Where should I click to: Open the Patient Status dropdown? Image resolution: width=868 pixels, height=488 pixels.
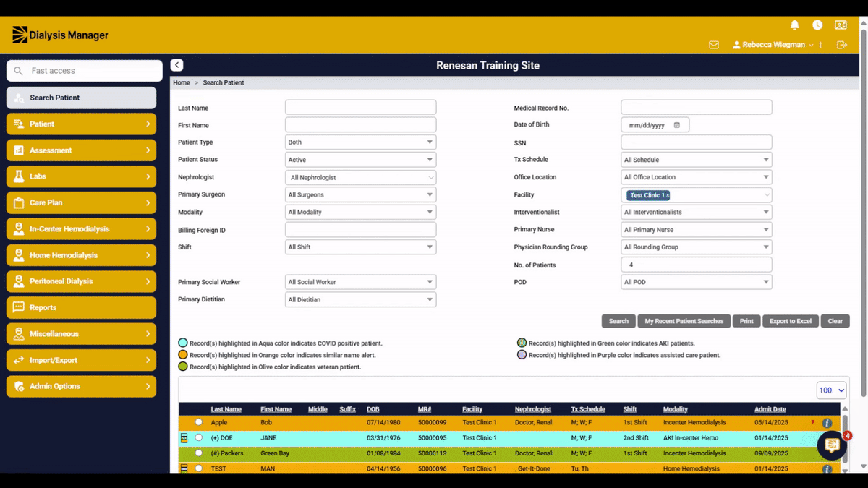[x=361, y=160]
